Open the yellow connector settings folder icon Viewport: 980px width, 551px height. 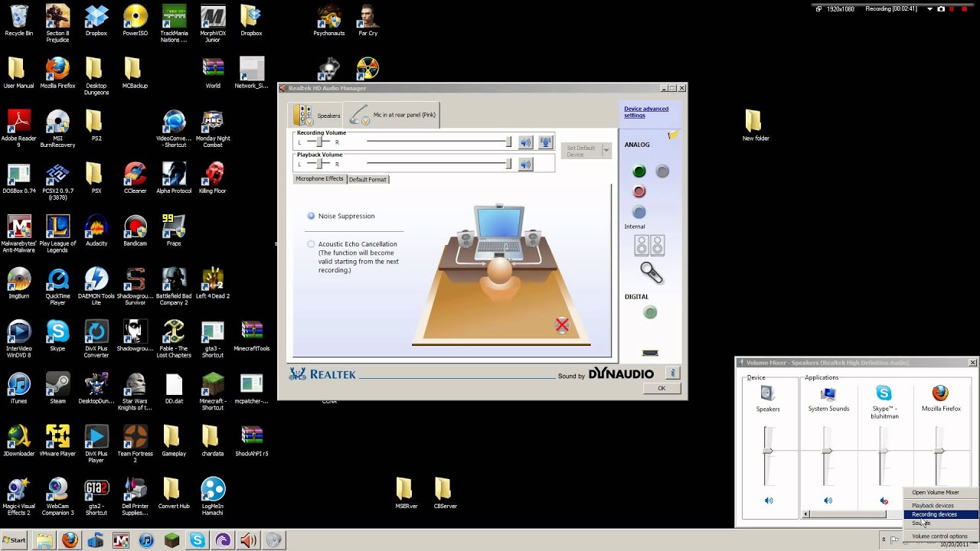[673, 135]
